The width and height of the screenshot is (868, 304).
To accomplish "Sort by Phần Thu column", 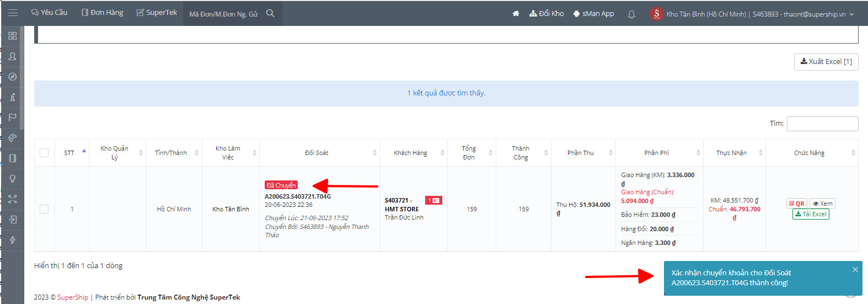I will (x=583, y=153).
